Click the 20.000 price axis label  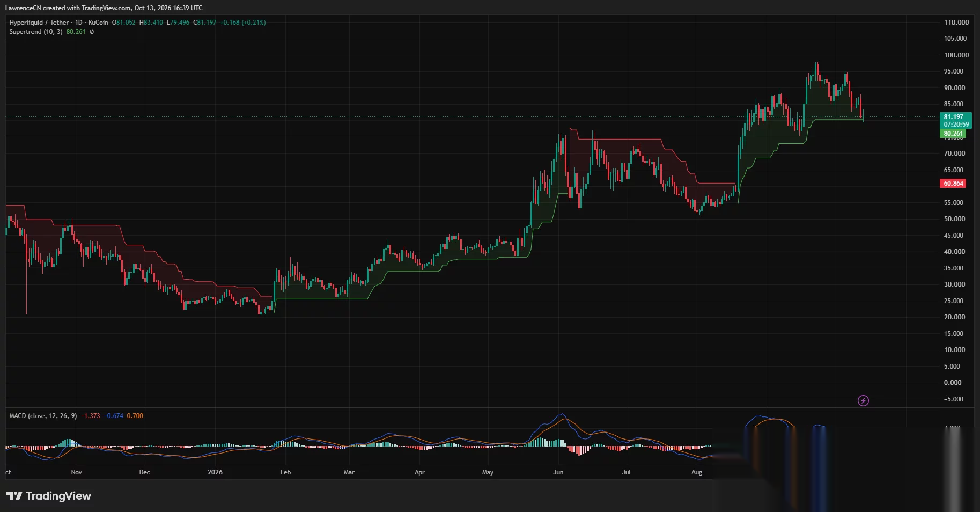[x=955, y=317]
